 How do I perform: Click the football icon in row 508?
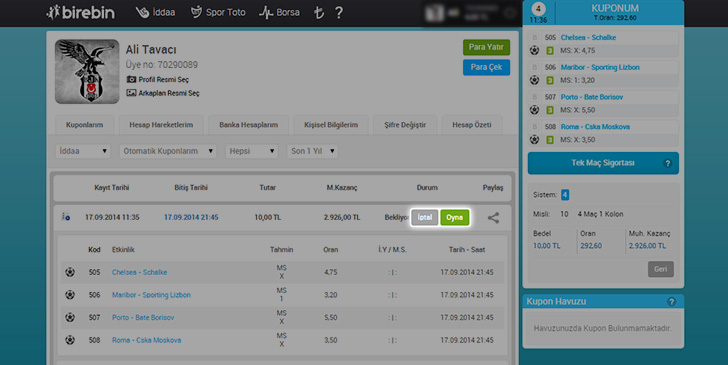point(70,340)
